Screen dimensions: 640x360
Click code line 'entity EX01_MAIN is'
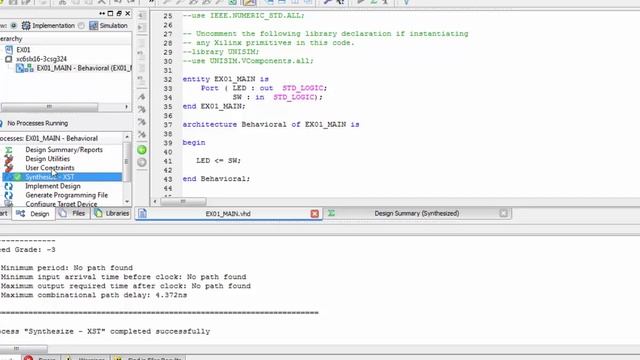(225, 79)
